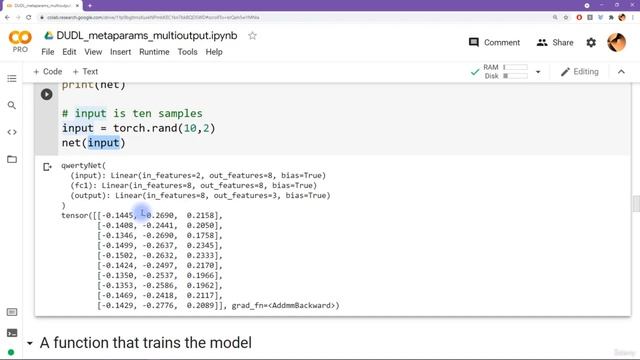This screenshot has height=360, width=640.
Task: Open code snippets sidebar icon
Action: [x=12, y=132]
